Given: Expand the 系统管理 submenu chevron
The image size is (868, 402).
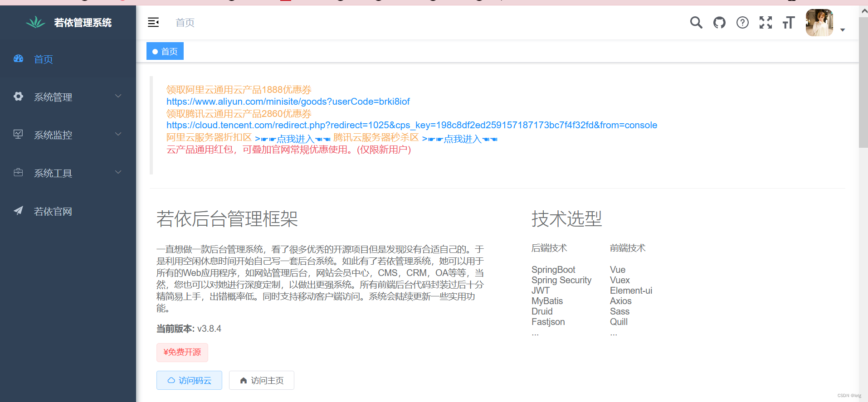Looking at the screenshot, I should (x=118, y=96).
